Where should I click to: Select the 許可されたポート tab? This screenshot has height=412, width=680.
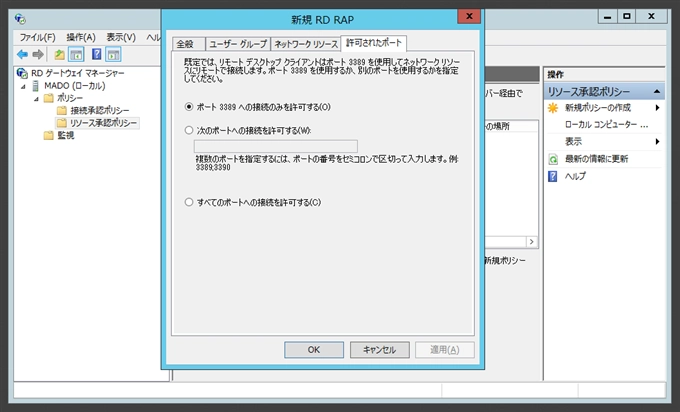[373, 43]
